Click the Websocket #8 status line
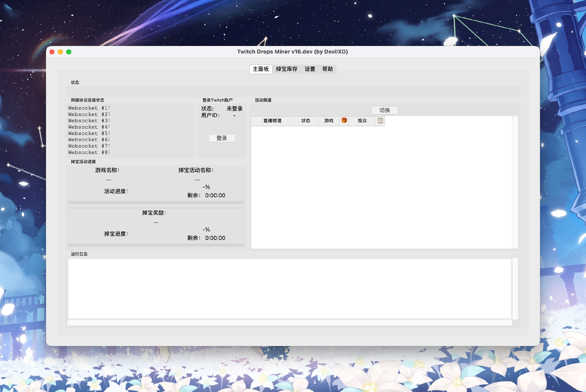The width and height of the screenshot is (586, 392). click(89, 152)
